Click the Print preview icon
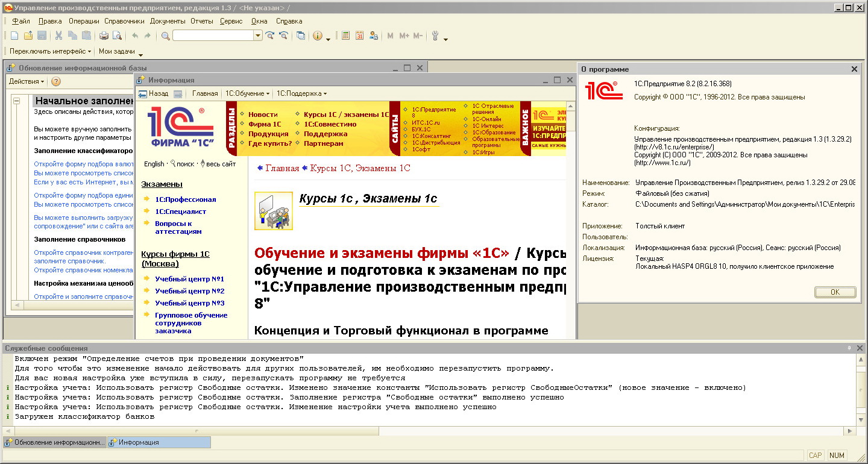 [x=117, y=36]
